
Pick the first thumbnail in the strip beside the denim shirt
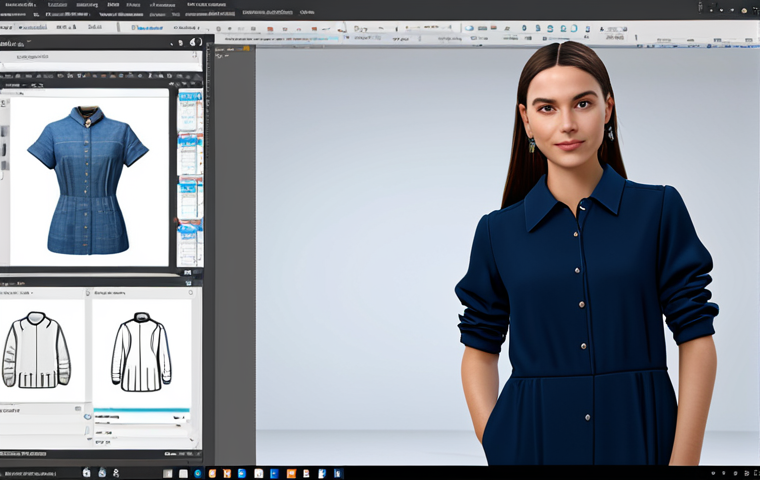(190, 111)
